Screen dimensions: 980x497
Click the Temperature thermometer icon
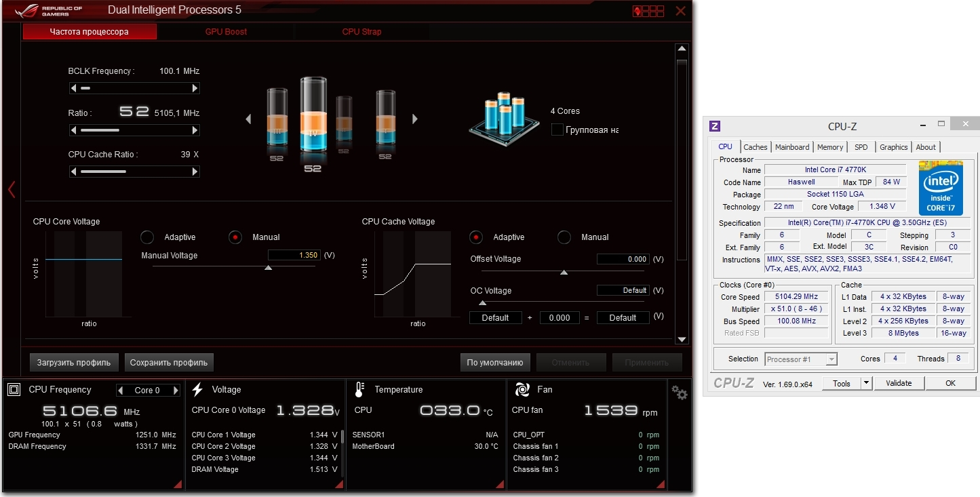(360, 390)
